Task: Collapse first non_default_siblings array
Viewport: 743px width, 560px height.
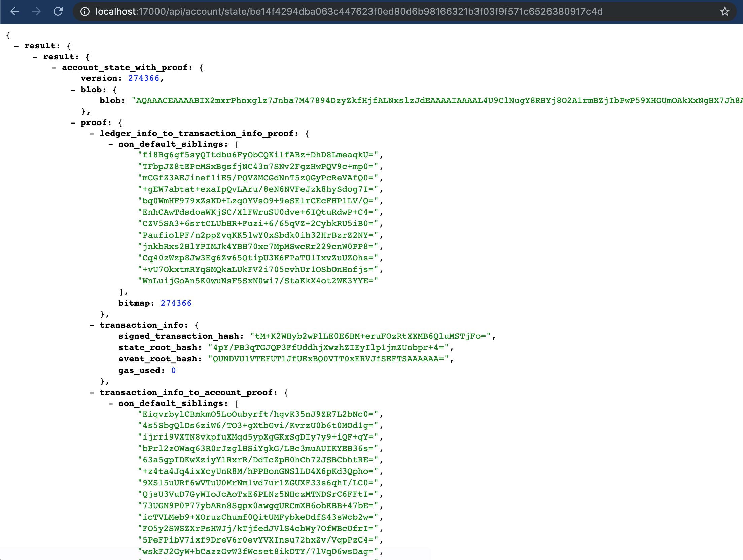Action: (111, 144)
